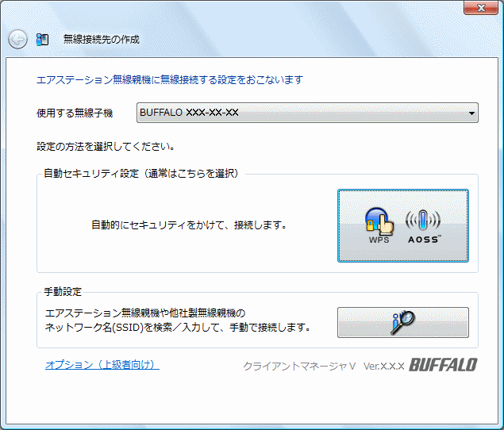Click the 手動設定 group label
This screenshot has width=504, height=430.
click(x=63, y=292)
